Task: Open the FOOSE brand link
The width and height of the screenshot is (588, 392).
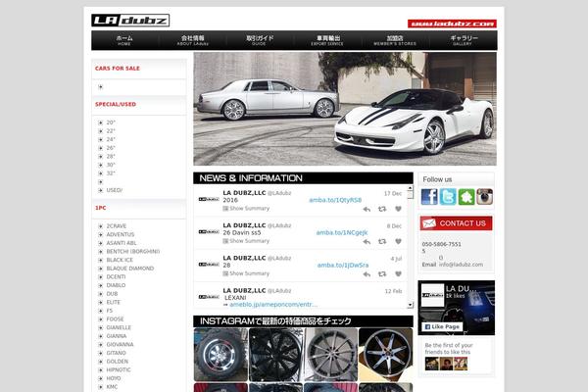Action: point(115,319)
